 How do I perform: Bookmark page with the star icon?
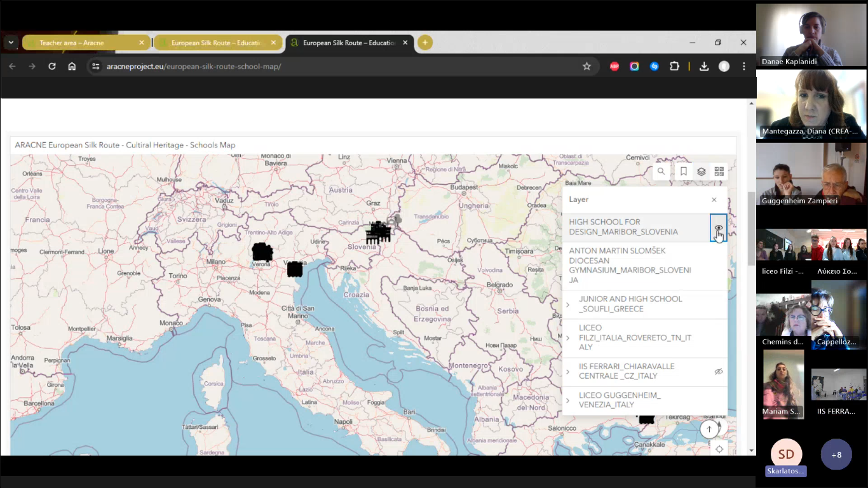tap(587, 66)
